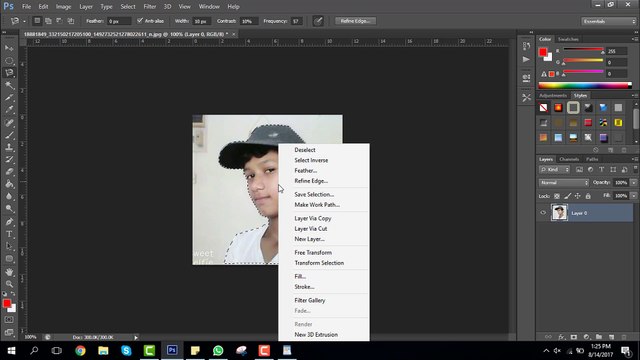Toggle lock position

pyautogui.click(x=578, y=196)
